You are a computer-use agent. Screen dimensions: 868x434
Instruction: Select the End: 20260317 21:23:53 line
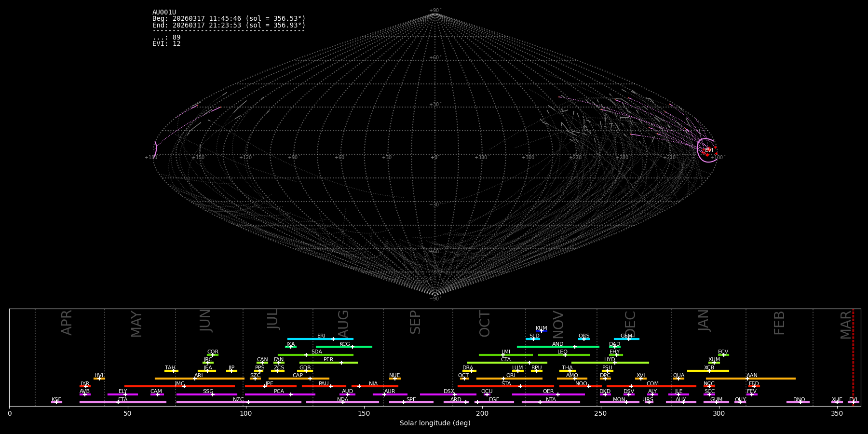point(229,25)
